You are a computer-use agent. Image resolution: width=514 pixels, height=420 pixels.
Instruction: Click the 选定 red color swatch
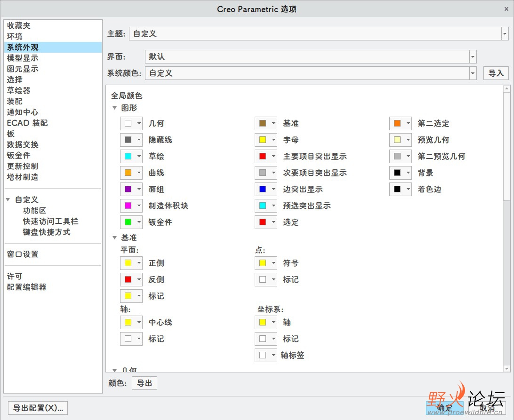(263, 222)
